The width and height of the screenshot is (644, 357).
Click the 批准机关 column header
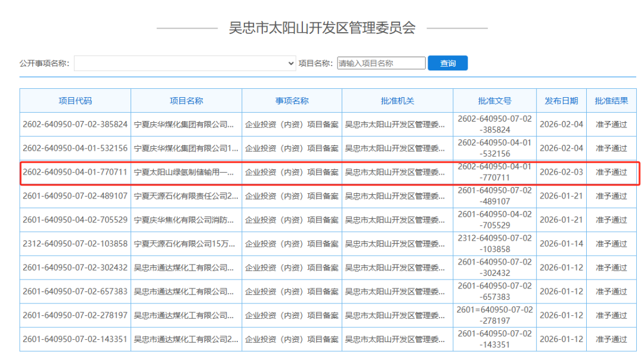(397, 100)
